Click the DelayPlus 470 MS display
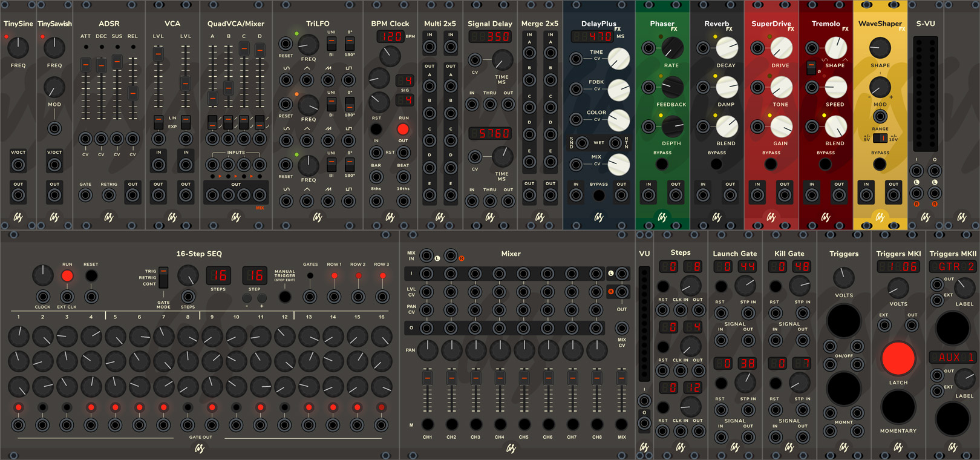The width and height of the screenshot is (980, 460). (x=592, y=36)
